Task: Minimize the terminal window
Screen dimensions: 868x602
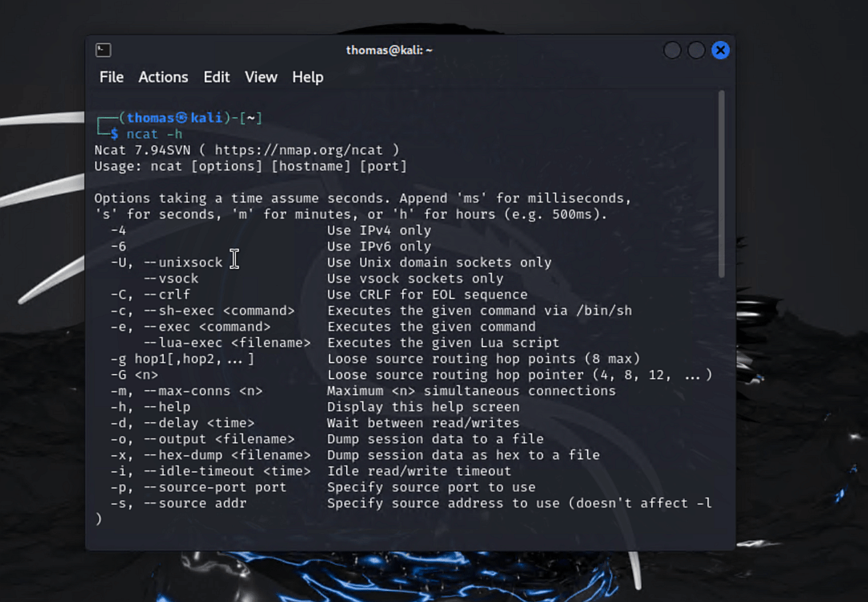Action: click(672, 51)
